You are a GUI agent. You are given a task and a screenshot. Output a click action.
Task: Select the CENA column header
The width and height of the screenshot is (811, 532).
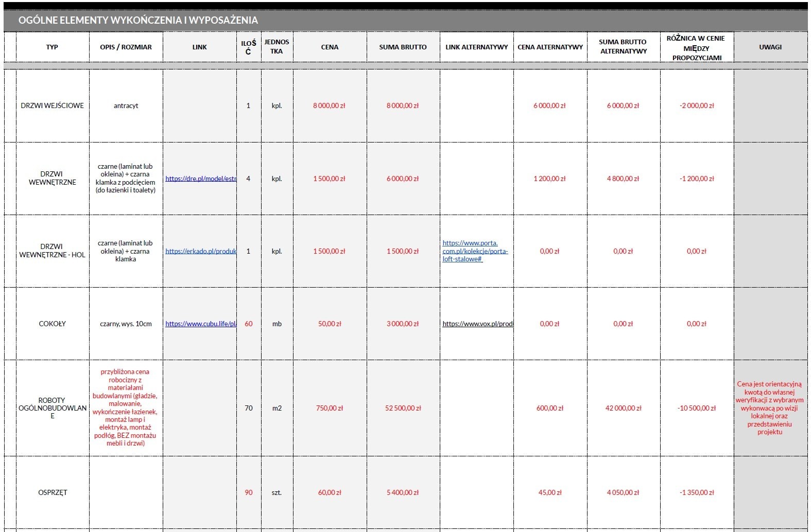pos(330,47)
